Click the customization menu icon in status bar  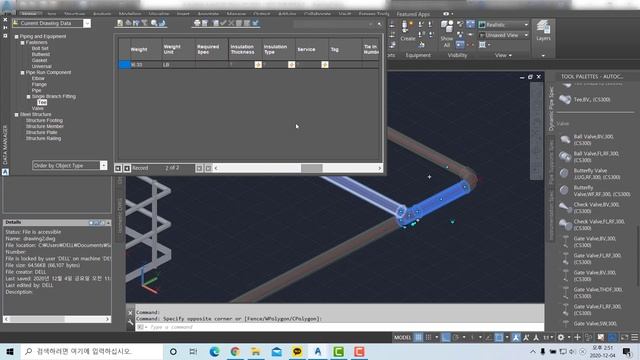pos(635,337)
